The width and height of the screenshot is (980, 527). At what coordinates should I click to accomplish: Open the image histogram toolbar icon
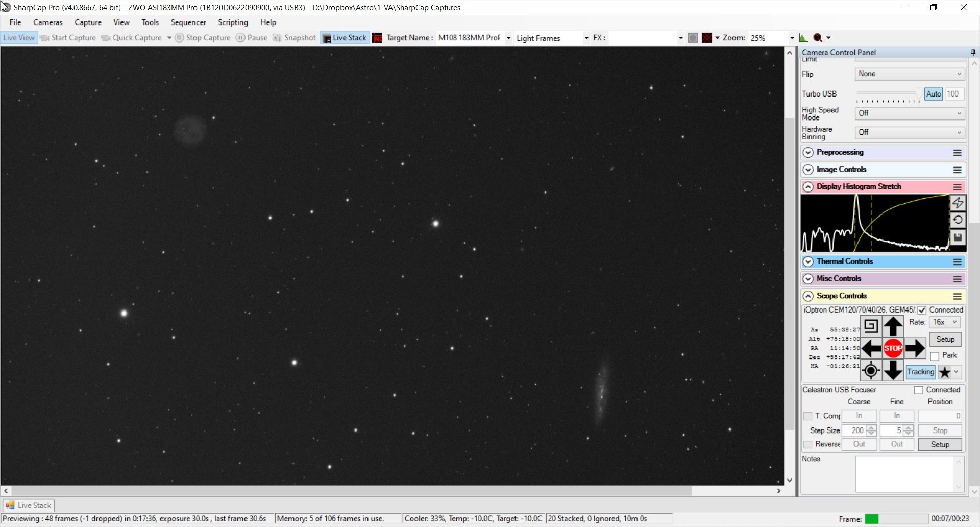803,38
